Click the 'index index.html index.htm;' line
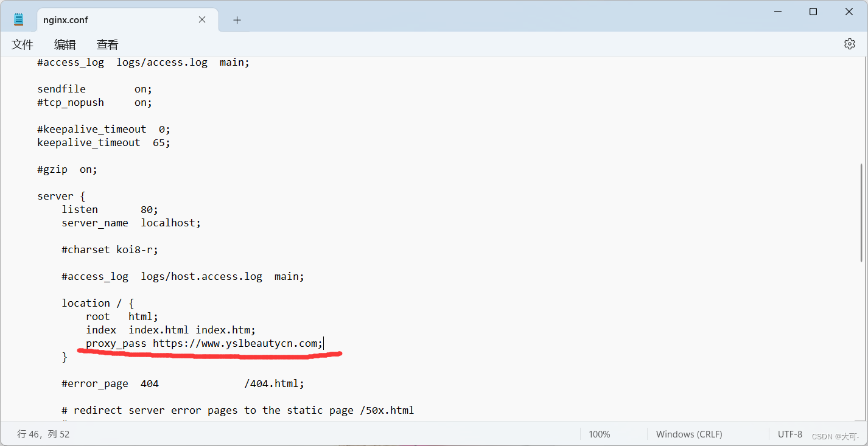The height and width of the screenshot is (446, 868). (x=171, y=330)
